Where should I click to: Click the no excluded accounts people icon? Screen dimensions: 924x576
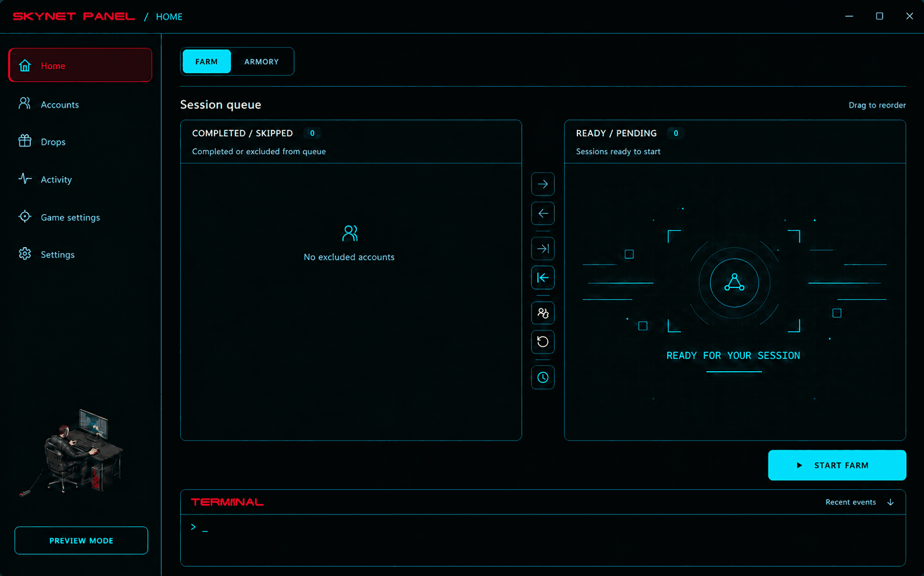click(350, 233)
